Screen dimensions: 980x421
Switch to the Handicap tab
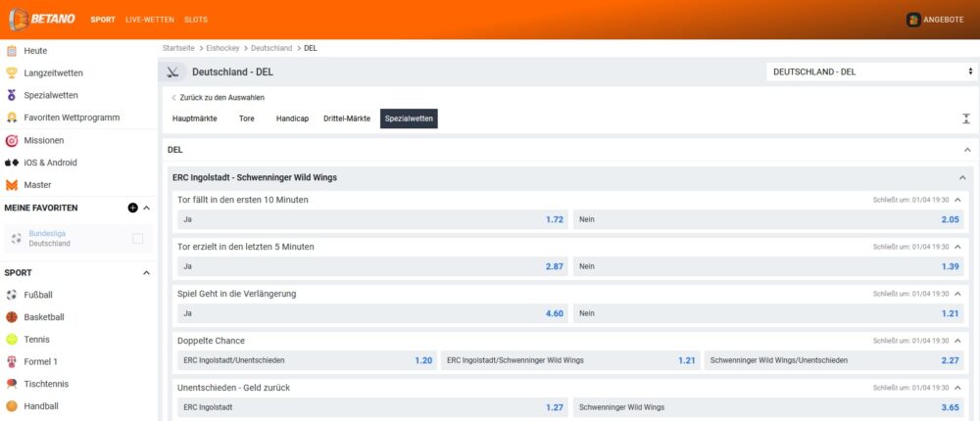(x=292, y=118)
